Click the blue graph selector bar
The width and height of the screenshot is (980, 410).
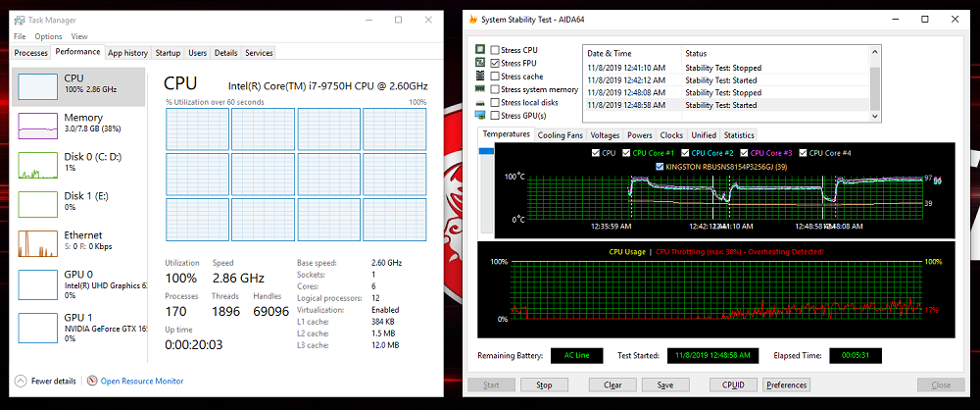point(485,151)
